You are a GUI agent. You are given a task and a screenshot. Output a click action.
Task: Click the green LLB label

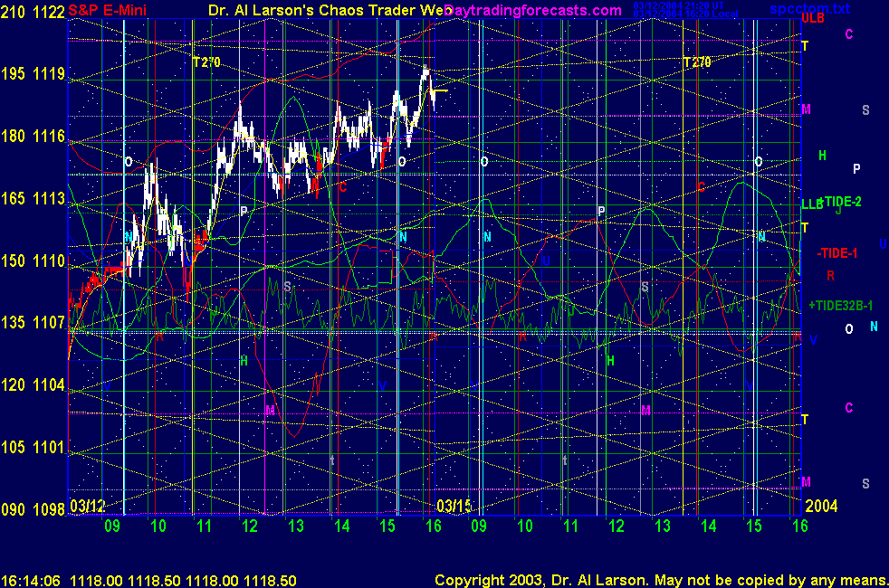812,204
